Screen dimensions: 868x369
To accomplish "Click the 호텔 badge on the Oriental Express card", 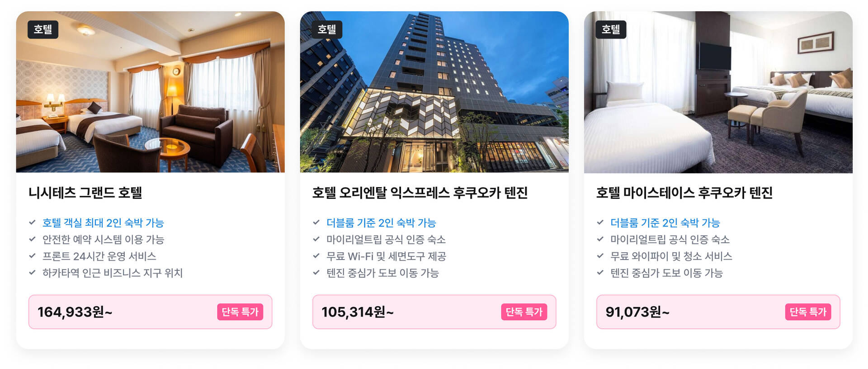I will click(327, 29).
